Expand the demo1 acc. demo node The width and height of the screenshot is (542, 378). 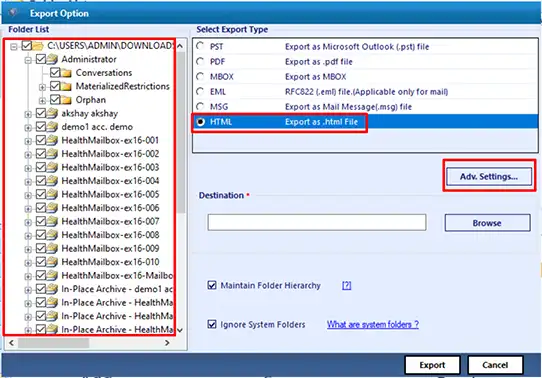tap(28, 128)
